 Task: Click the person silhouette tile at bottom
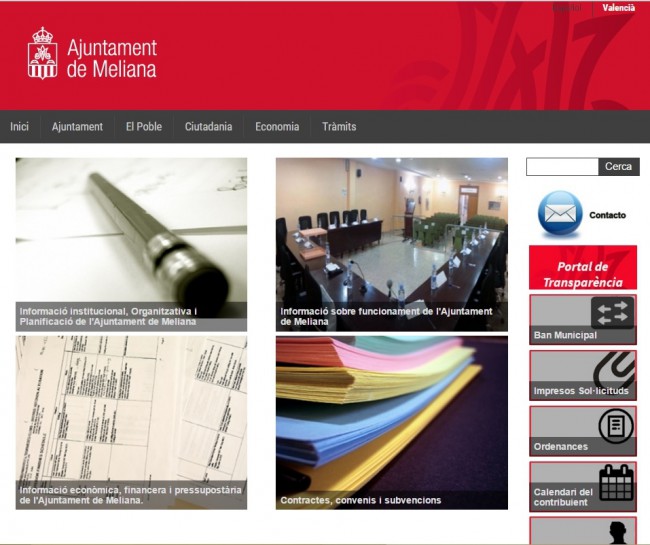582,531
